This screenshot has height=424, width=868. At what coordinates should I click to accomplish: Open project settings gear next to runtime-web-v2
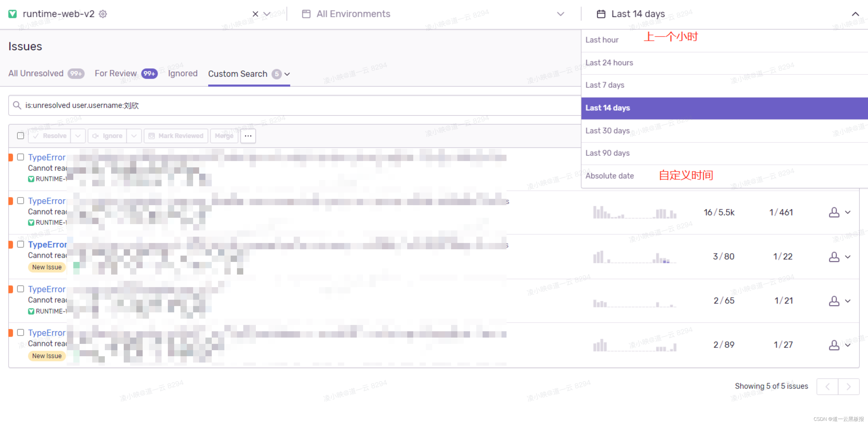point(103,14)
